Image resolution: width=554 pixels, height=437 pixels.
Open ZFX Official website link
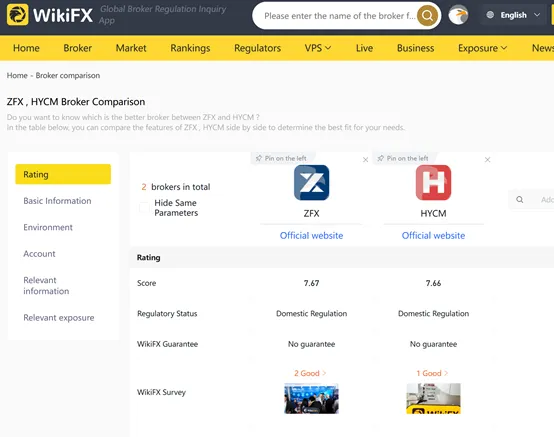(311, 236)
